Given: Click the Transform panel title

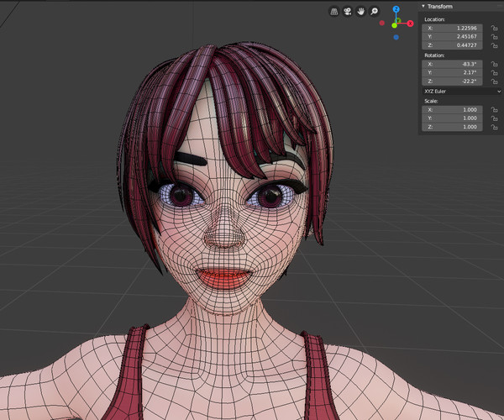Looking at the screenshot, I should click(439, 7).
